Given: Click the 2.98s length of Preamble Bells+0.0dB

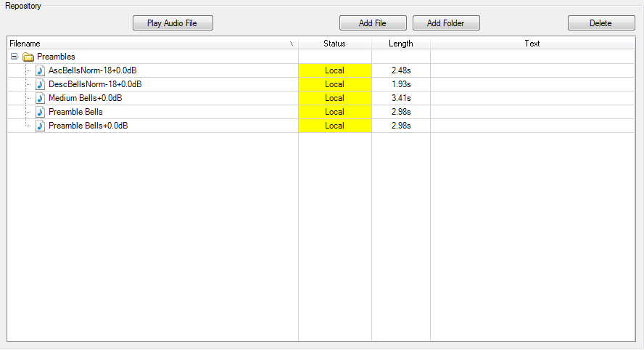Looking at the screenshot, I should coord(401,126).
